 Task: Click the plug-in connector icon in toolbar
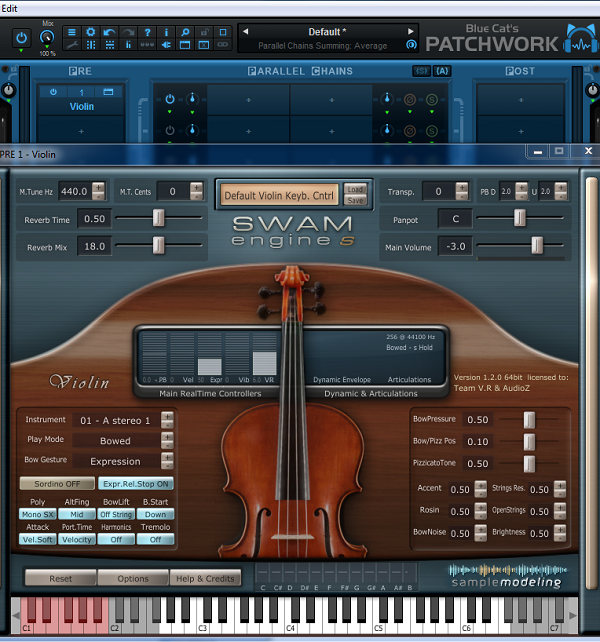click(166, 45)
